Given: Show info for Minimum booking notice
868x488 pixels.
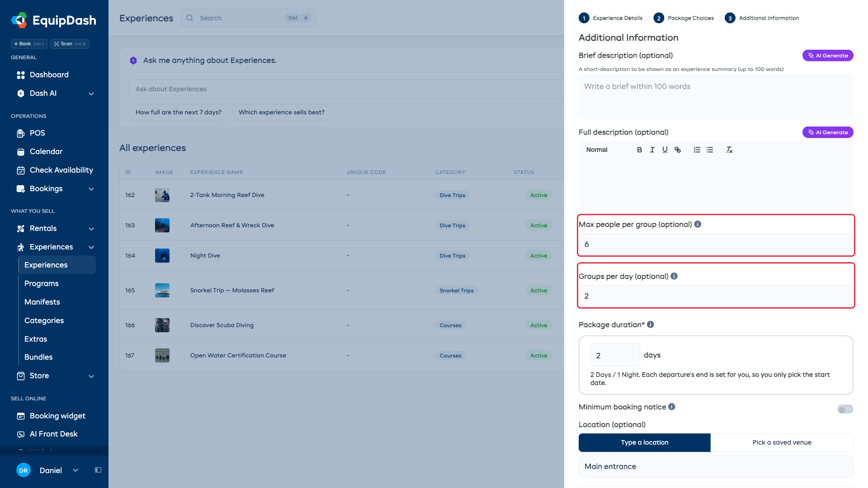Looking at the screenshot, I should [x=672, y=407].
